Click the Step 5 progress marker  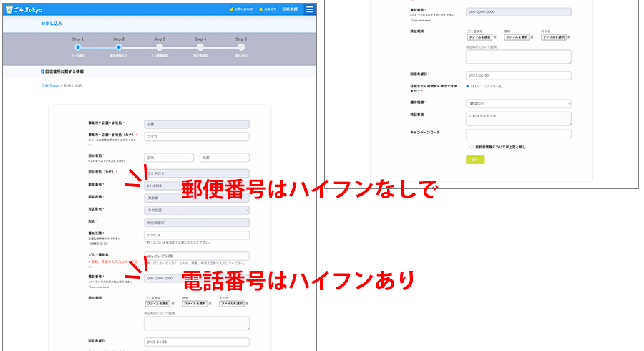tap(241, 47)
